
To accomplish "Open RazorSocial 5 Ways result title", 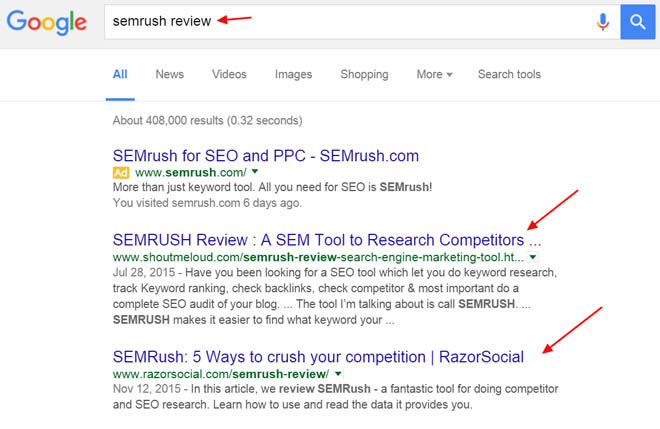I will click(318, 356).
